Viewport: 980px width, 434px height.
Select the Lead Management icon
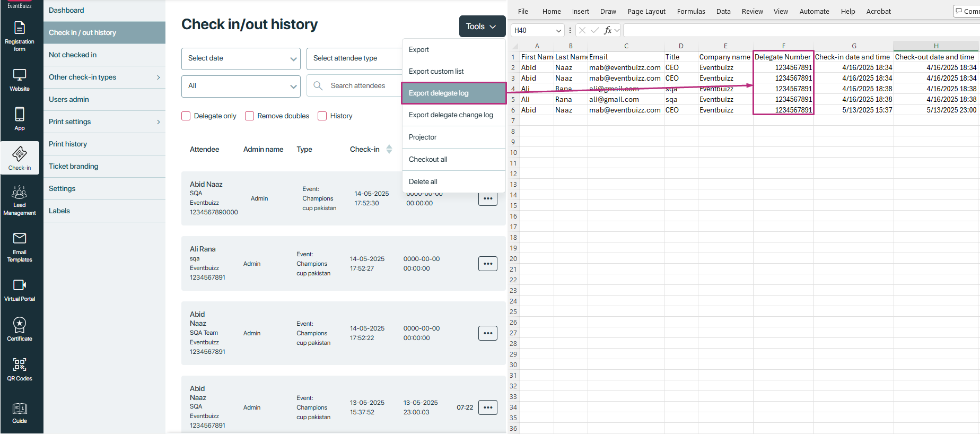tap(20, 193)
